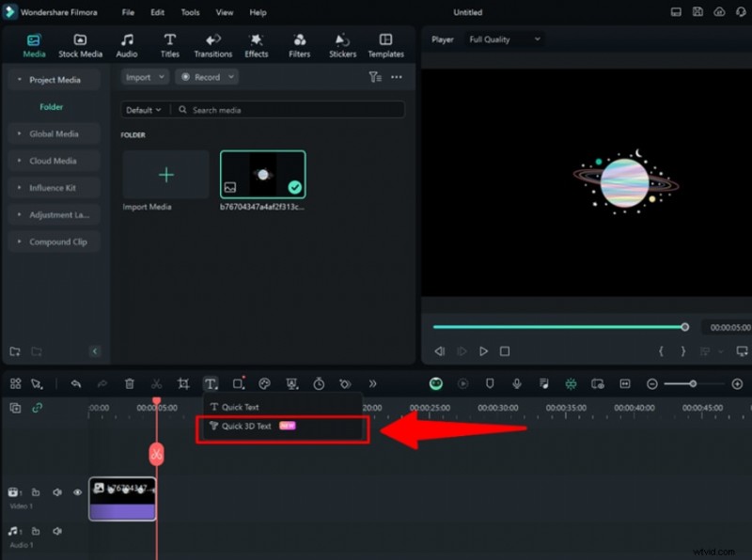Toggle the timeline link icon
Viewport: 752px width, 560px height.
(x=38, y=408)
